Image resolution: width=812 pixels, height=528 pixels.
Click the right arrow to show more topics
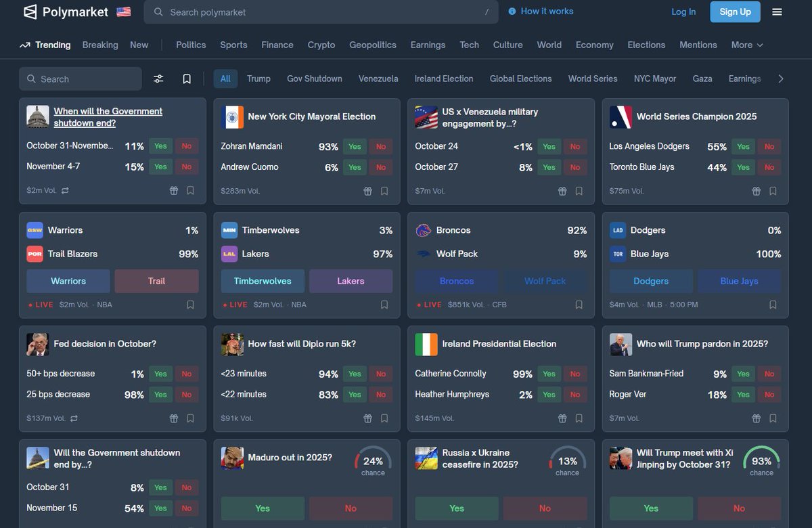point(781,79)
